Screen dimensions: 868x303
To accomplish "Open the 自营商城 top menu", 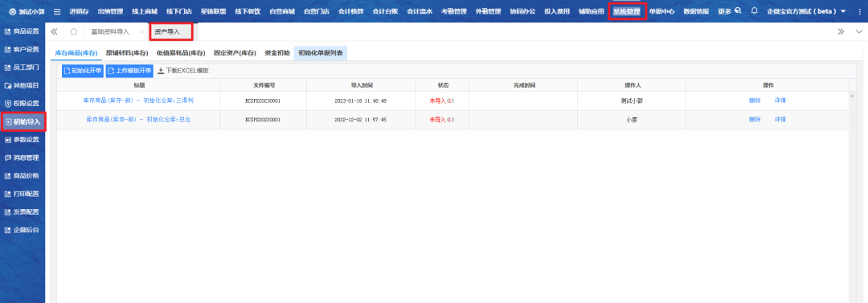I will click(282, 11).
